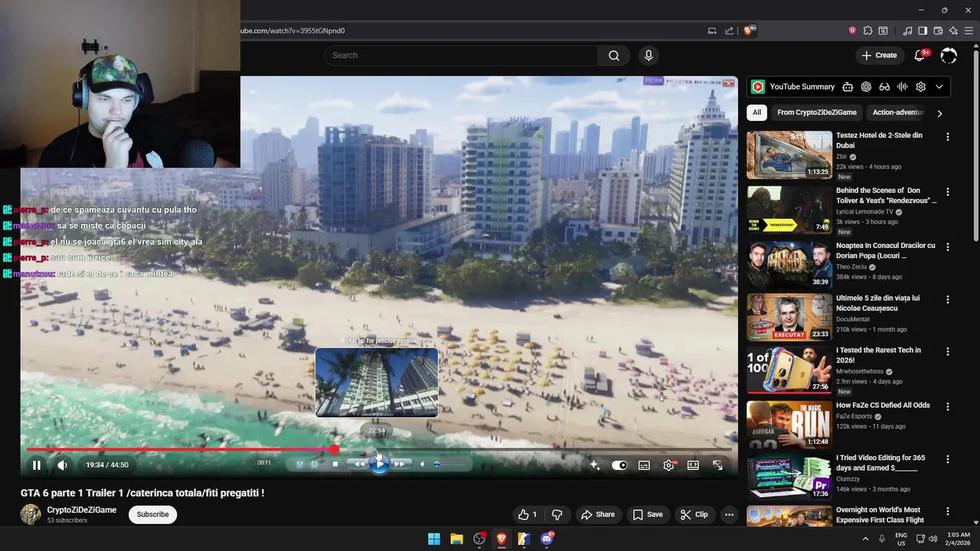Image resolution: width=980 pixels, height=551 pixels.
Task: Open options menu for Testez Hotel video
Action: pos(947,137)
